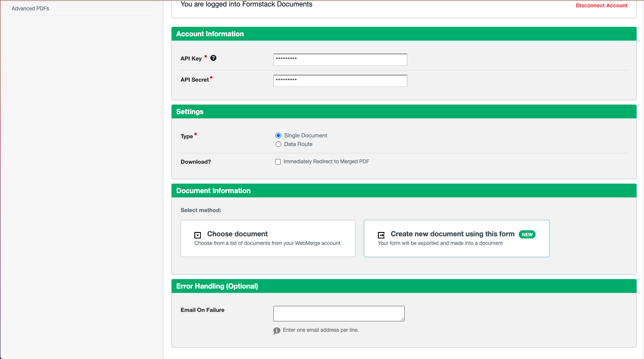This screenshot has height=359, width=644.
Task: Select the Single Document radio button
Action: coord(278,136)
